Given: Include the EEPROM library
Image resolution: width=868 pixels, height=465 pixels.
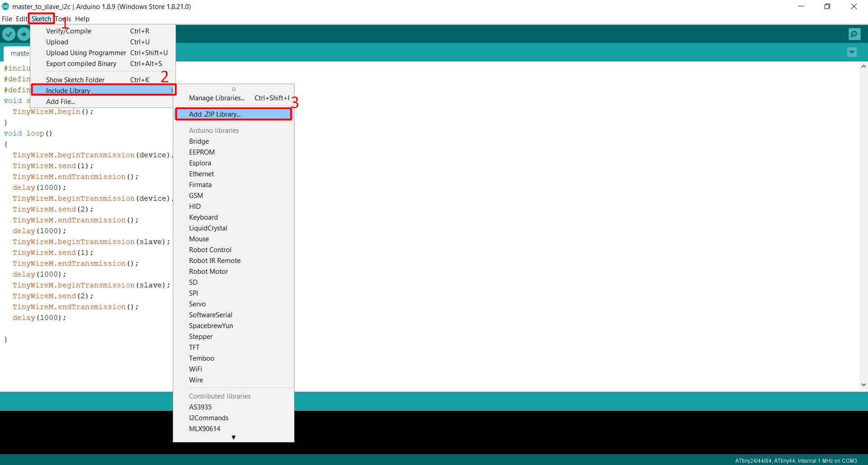Looking at the screenshot, I should pos(233,152).
